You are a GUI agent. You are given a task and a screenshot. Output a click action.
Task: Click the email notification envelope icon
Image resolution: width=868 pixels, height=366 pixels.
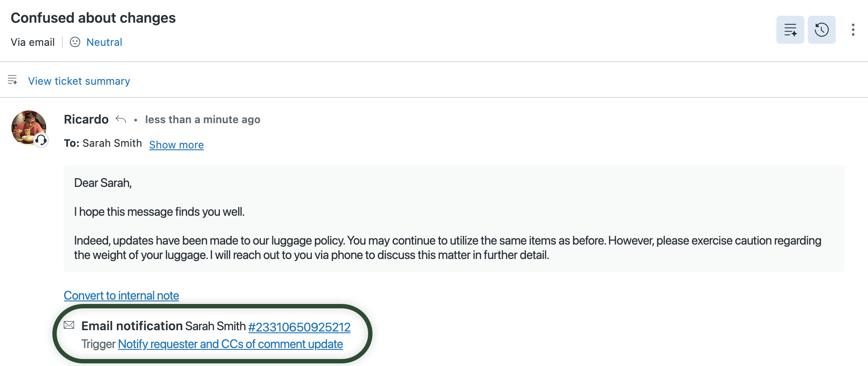coord(69,325)
